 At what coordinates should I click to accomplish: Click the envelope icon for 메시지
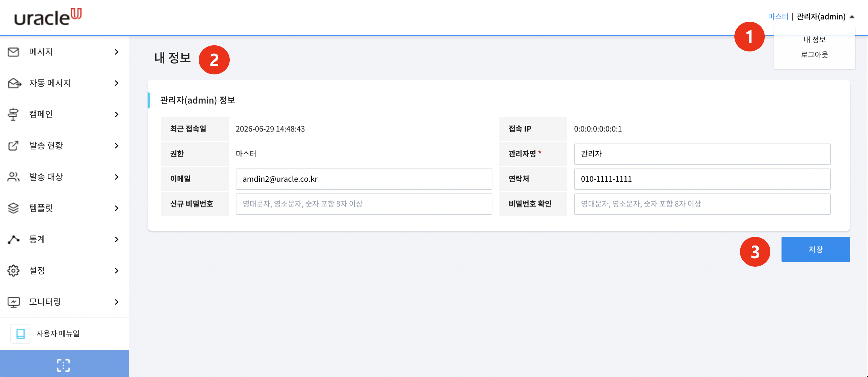(13, 52)
